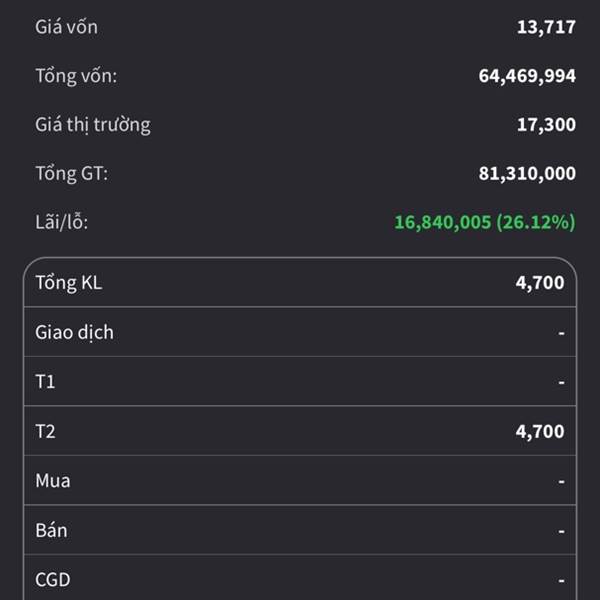This screenshot has width=600, height=600.
Task: Select the Giá vốn label
Action: (66, 27)
